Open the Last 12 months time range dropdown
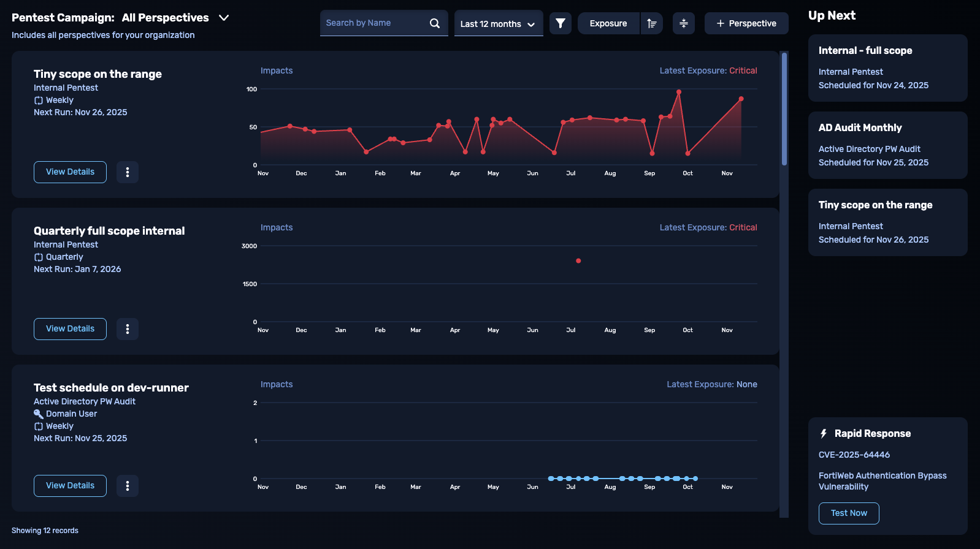Viewport: 980px width, 549px height. point(498,24)
